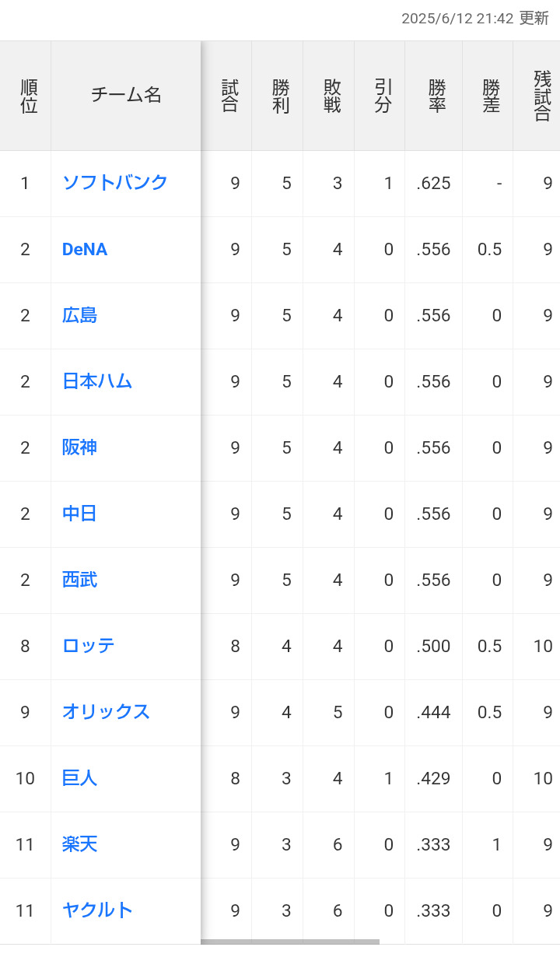Open the 中日 team page
560x954 pixels.
(x=79, y=514)
